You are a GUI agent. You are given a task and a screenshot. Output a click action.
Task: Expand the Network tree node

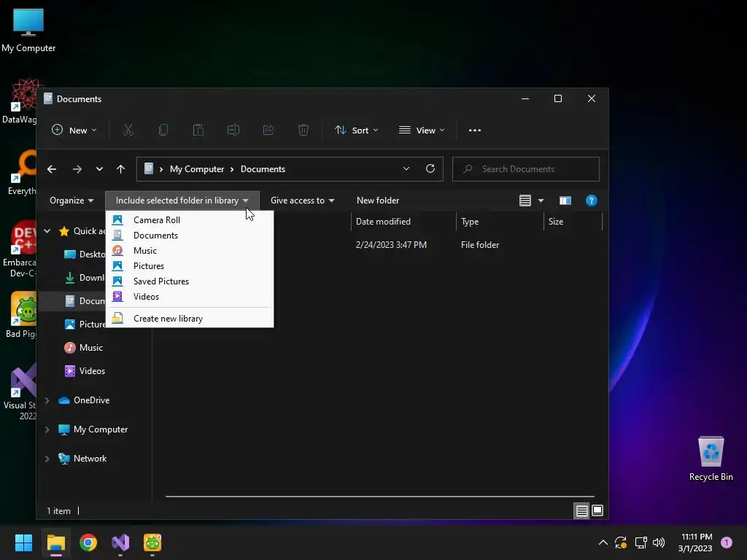pos(47,459)
